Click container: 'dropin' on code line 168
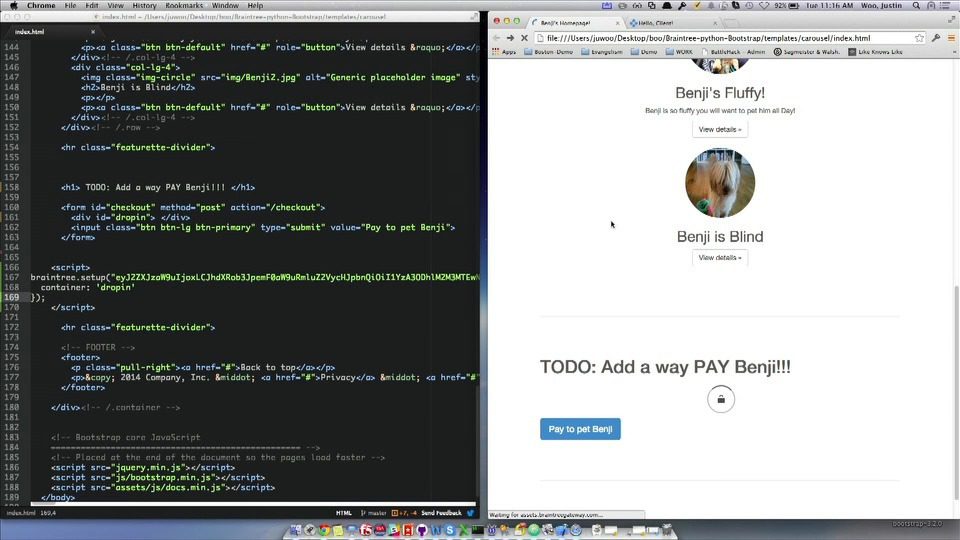Viewport: 960px width, 540px height. coord(88,287)
